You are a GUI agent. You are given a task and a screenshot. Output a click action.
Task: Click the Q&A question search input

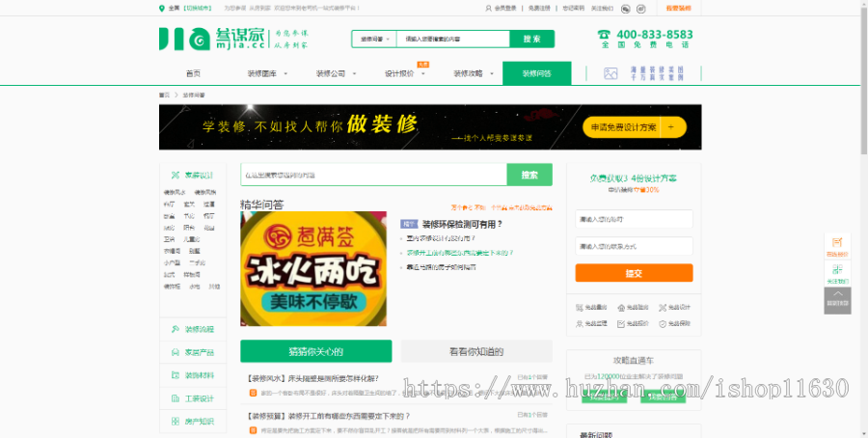click(x=373, y=175)
